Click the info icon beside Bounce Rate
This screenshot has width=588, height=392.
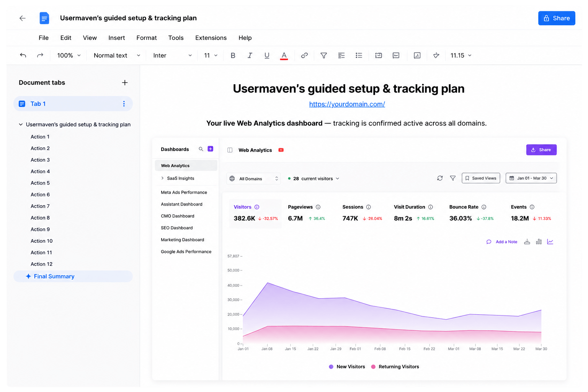tap(484, 207)
